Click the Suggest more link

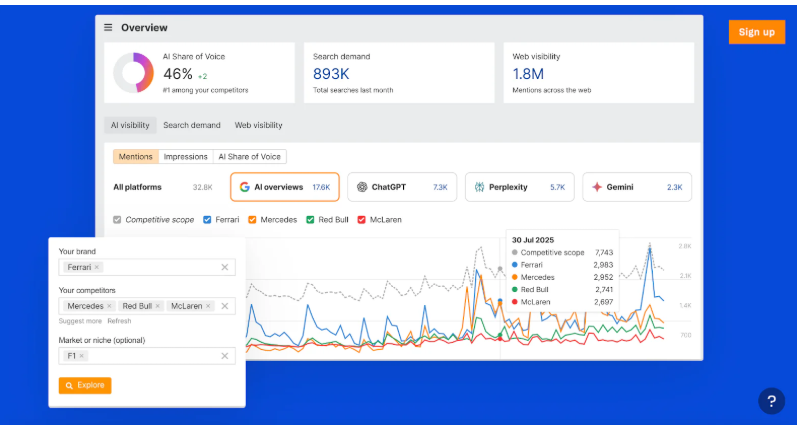(80, 321)
